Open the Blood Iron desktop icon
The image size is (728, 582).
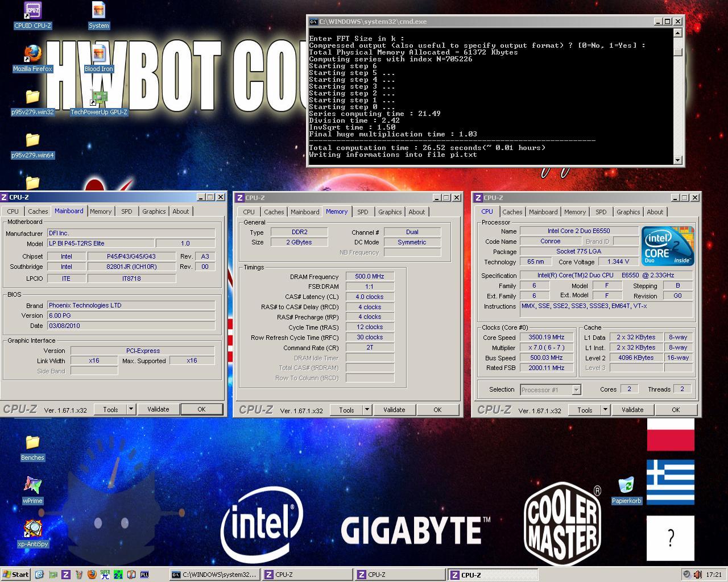click(x=98, y=59)
